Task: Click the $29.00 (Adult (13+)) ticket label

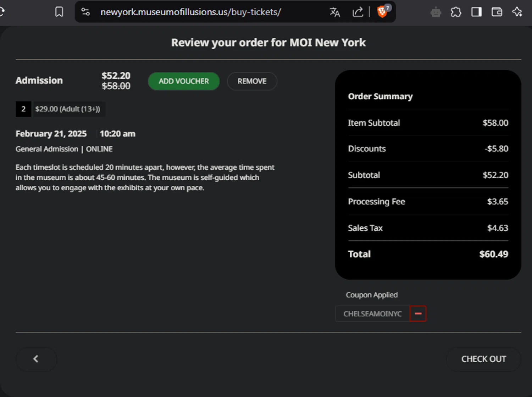Action: click(68, 109)
